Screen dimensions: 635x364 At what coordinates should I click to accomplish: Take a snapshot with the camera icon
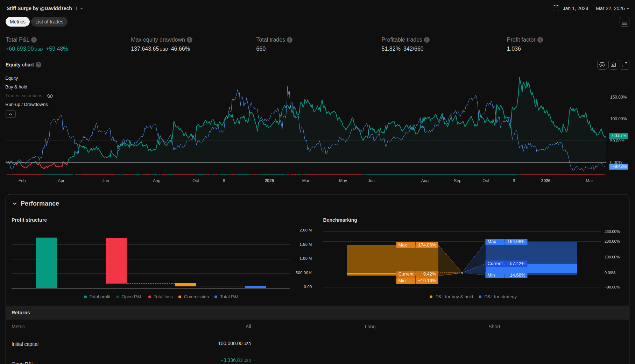pyautogui.click(x=613, y=65)
